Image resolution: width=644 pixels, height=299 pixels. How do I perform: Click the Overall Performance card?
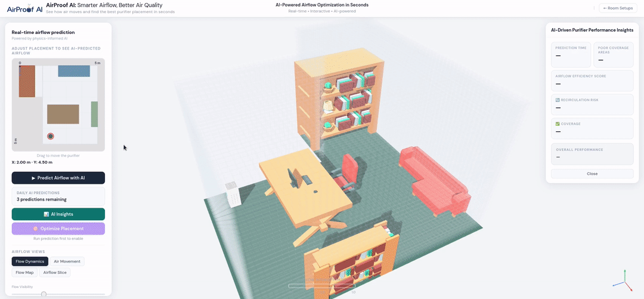pyautogui.click(x=592, y=154)
